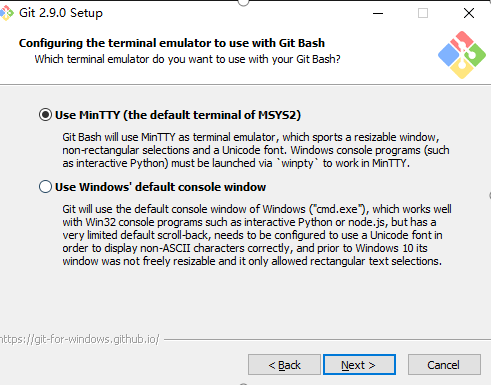The image size is (491, 385).
Task: Select the Use MinTTY radio button
Action: point(45,115)
